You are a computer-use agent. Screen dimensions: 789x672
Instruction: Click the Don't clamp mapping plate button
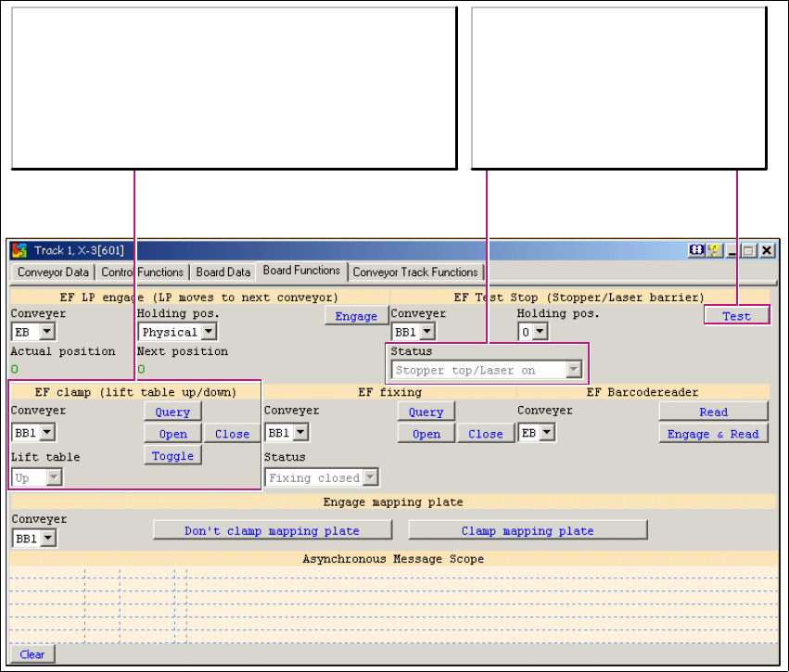272,531
